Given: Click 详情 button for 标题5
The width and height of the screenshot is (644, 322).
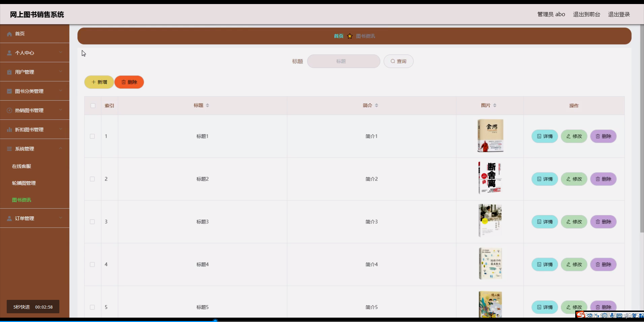Looking at the screenshot, I should click(x=545, y=307).
